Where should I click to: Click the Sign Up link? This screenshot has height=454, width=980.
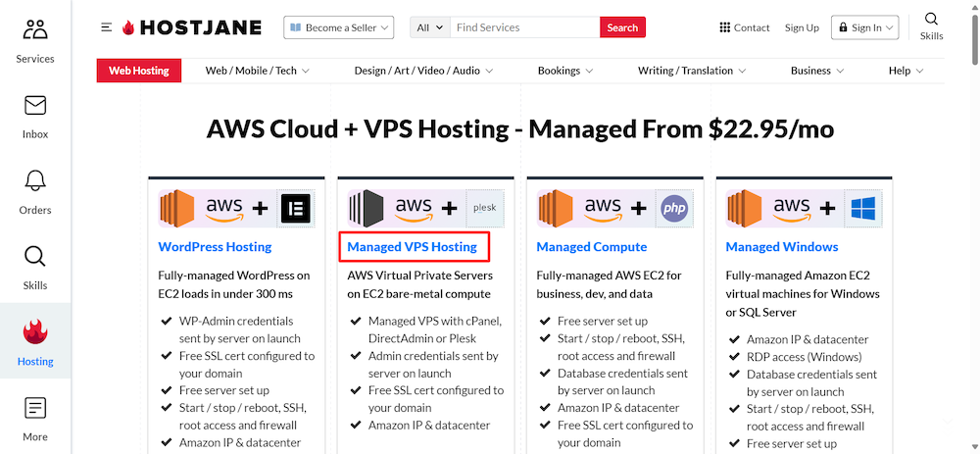(x=802, y=27)
